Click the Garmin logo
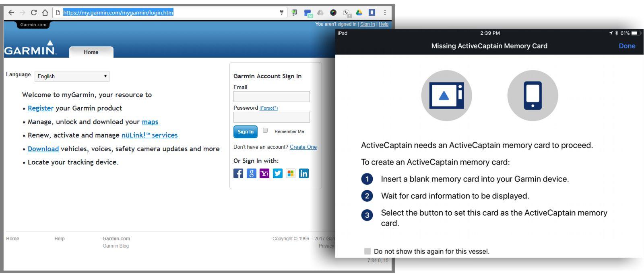 pyautogui.click(x=30, y=48)
